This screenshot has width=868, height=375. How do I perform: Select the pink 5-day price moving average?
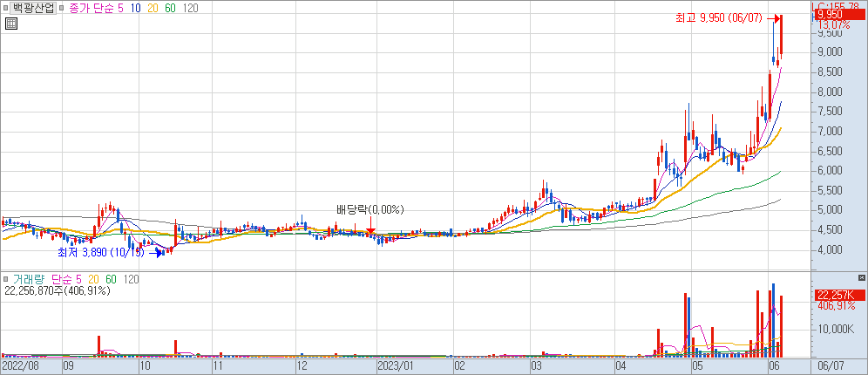[x=120, y=9]
